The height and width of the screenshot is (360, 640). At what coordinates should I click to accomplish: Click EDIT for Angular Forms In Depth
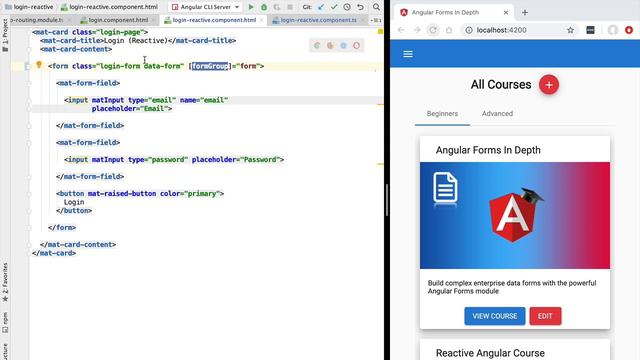pyautogui.click(x=545, y=316)
